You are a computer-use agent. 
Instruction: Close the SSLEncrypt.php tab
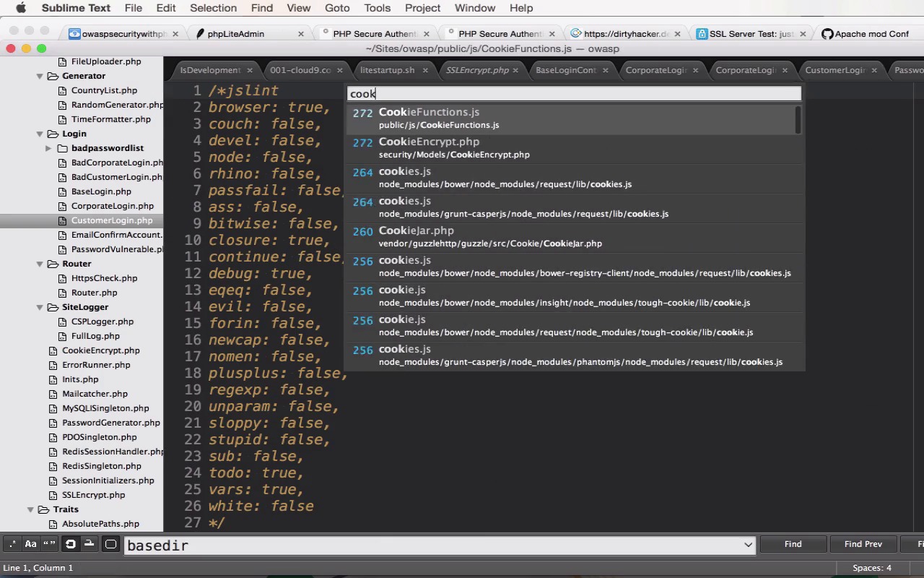click(515, 70)
